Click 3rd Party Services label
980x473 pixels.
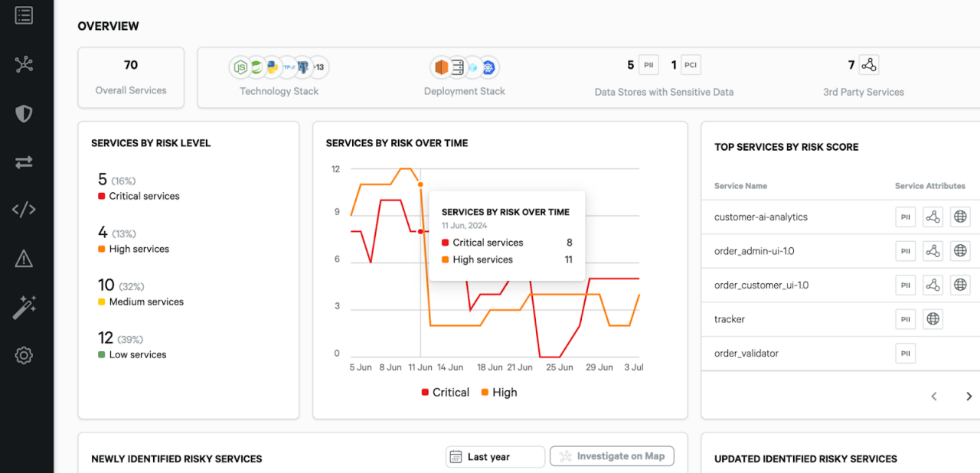(864, 92)
